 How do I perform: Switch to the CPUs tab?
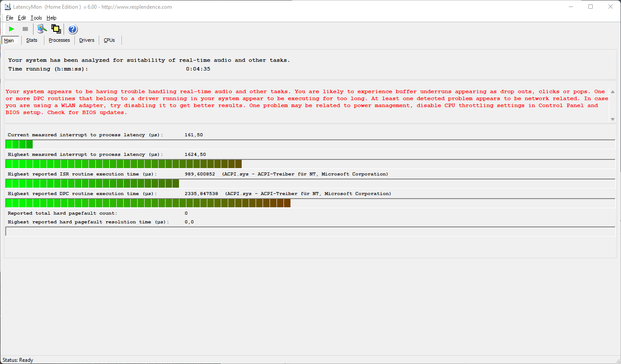point(109,40)
